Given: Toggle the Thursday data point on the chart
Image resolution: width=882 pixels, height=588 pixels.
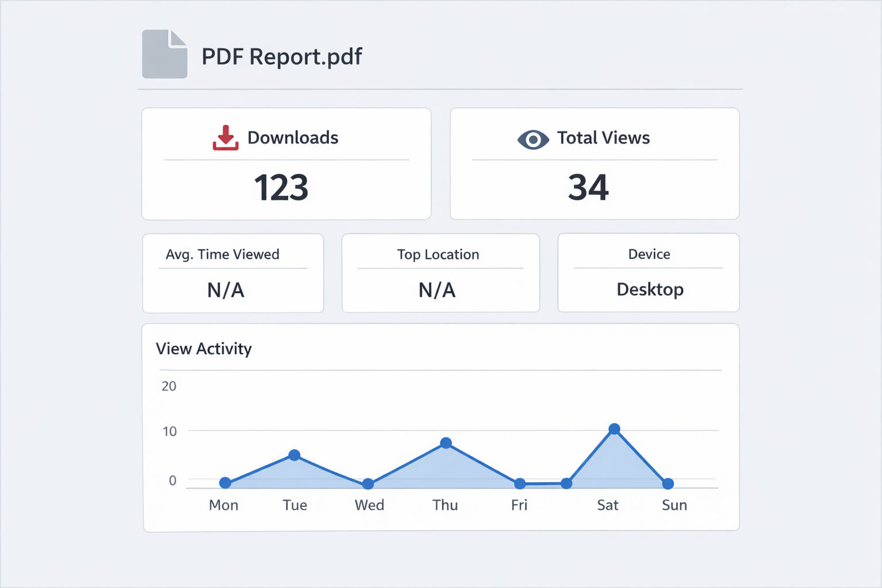Looking at the screenshot, I should pos(446,442).
